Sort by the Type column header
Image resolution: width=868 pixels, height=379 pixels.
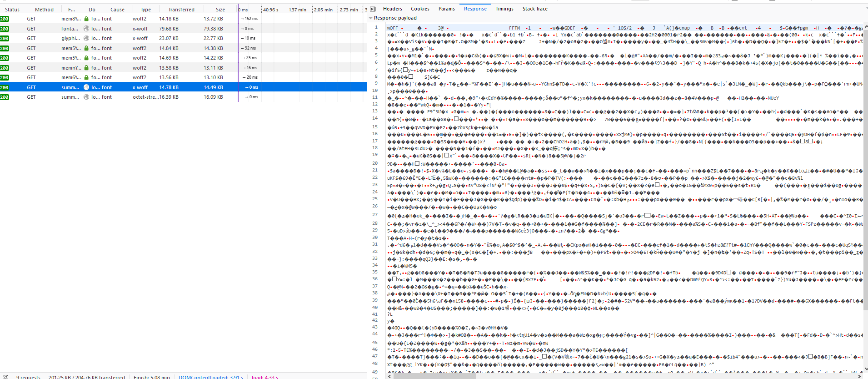click(x=145, y=10)
